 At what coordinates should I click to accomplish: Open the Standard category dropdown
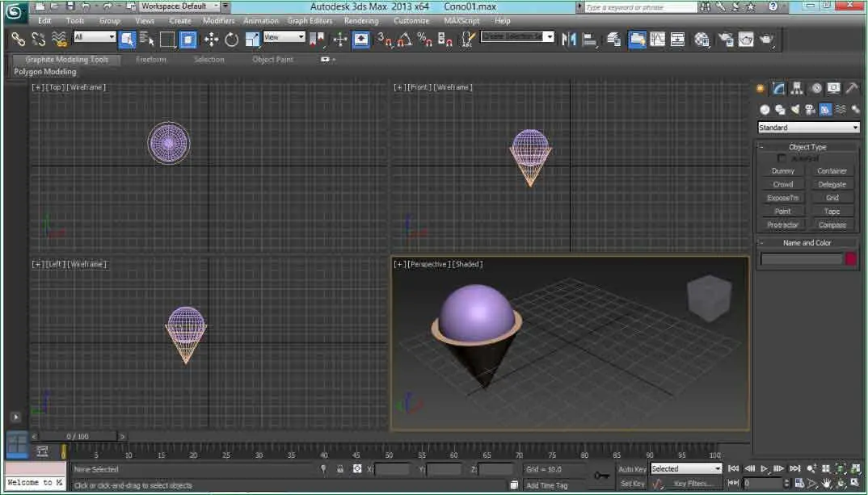tap(808, 128)
